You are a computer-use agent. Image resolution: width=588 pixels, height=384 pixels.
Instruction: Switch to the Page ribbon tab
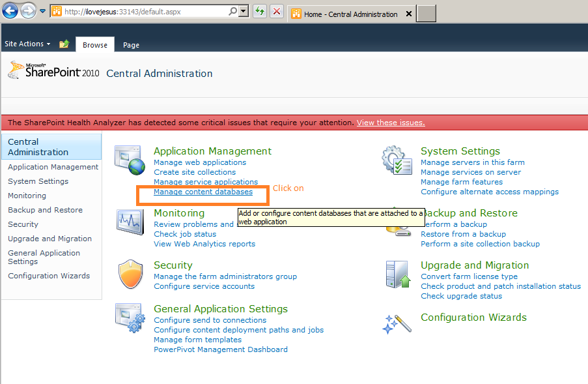tap(131, 45)
